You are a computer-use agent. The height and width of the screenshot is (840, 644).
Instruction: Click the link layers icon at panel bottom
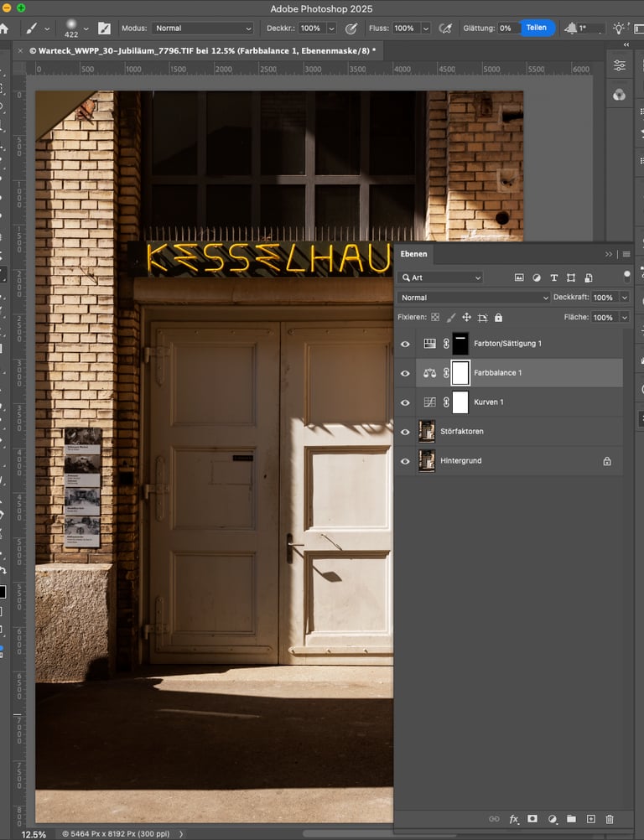coord(494,818)
